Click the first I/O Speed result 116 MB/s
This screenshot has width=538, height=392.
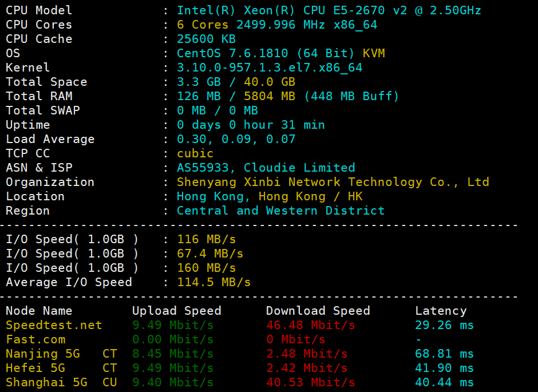click(x=206, y=239)
